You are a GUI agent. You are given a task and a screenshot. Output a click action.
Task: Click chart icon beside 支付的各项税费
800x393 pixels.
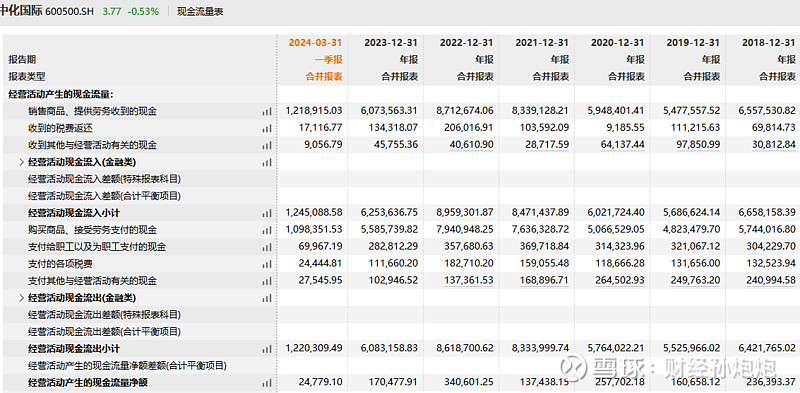[x=266, y=264]
